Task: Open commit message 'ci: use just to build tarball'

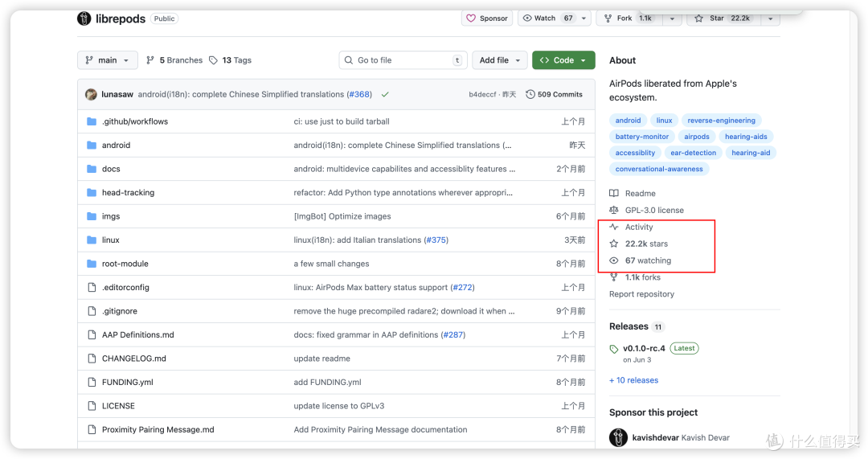Action: 342,122
